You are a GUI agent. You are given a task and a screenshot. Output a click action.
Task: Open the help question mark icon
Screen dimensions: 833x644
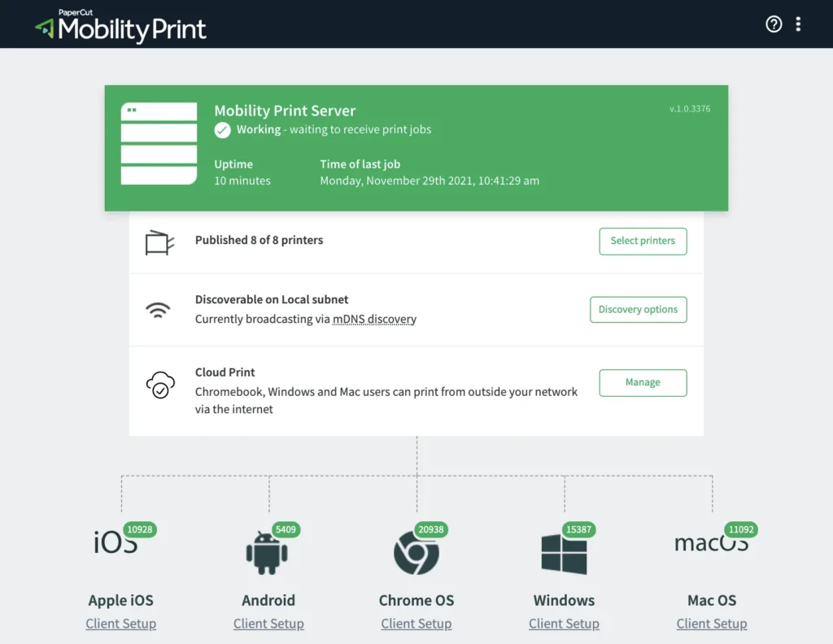[x=774, y=24]
